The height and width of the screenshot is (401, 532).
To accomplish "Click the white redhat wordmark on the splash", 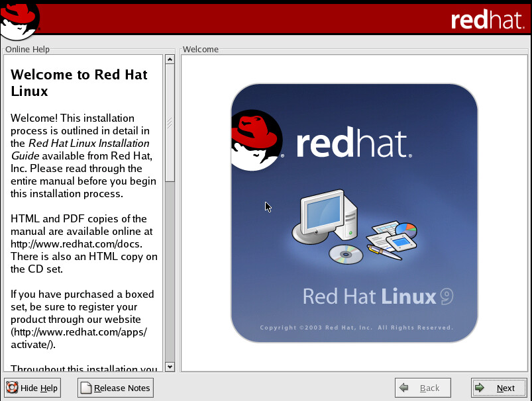I will (352, 144).
